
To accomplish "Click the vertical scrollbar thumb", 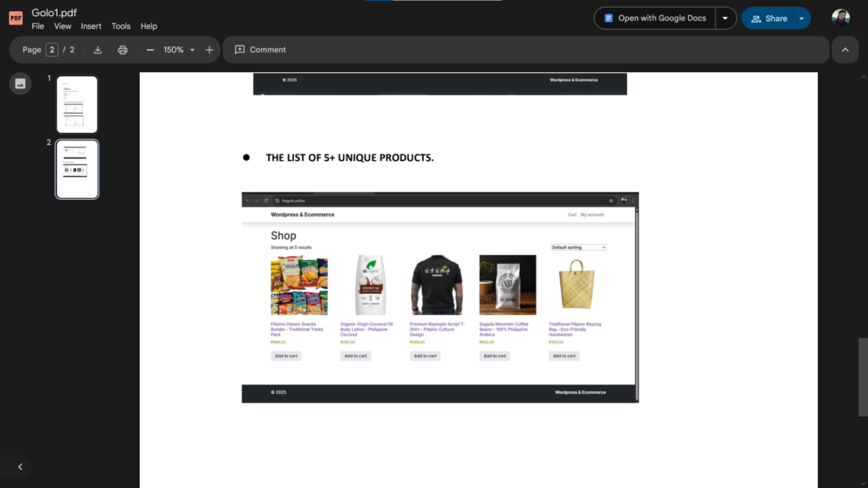I will pos(863,377).
